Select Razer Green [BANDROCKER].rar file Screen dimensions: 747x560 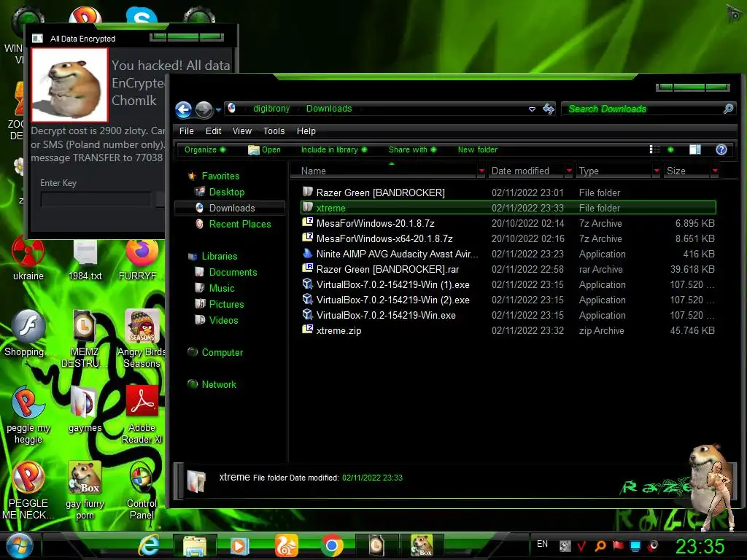[508, 269]
